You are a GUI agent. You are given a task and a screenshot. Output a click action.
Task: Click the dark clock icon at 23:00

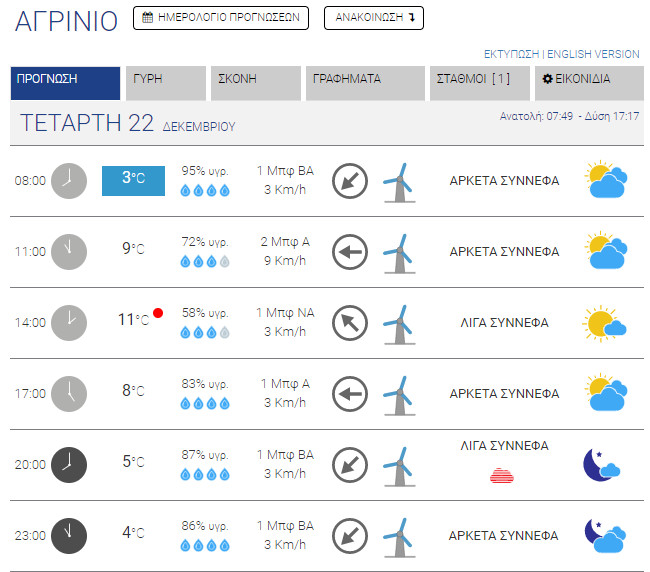click(x=69, y=535)
